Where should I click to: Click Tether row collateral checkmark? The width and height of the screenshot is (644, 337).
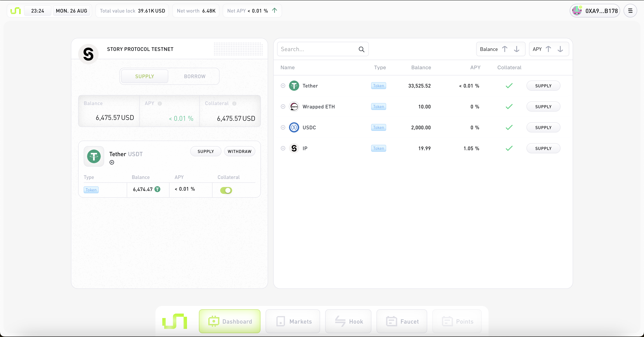[509, 86]
